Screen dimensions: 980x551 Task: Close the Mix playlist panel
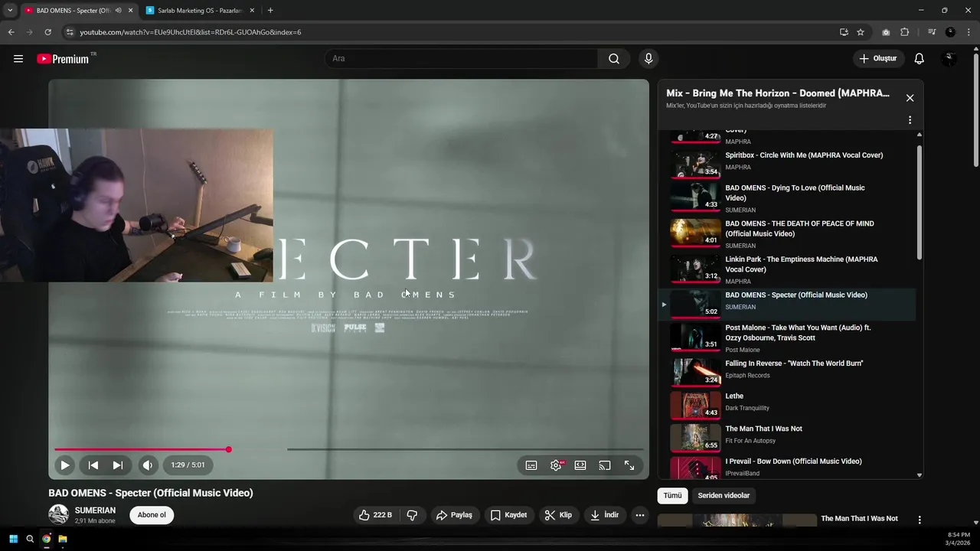pos(910,98)
